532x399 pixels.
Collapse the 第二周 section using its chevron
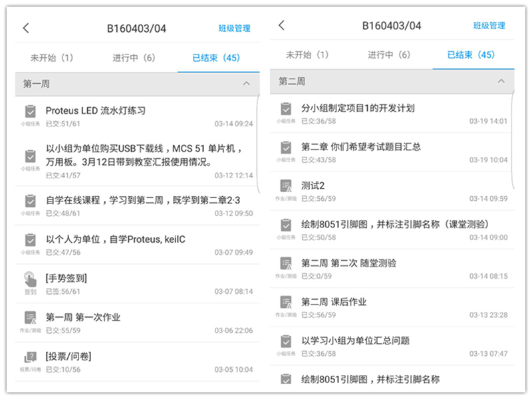501,81
